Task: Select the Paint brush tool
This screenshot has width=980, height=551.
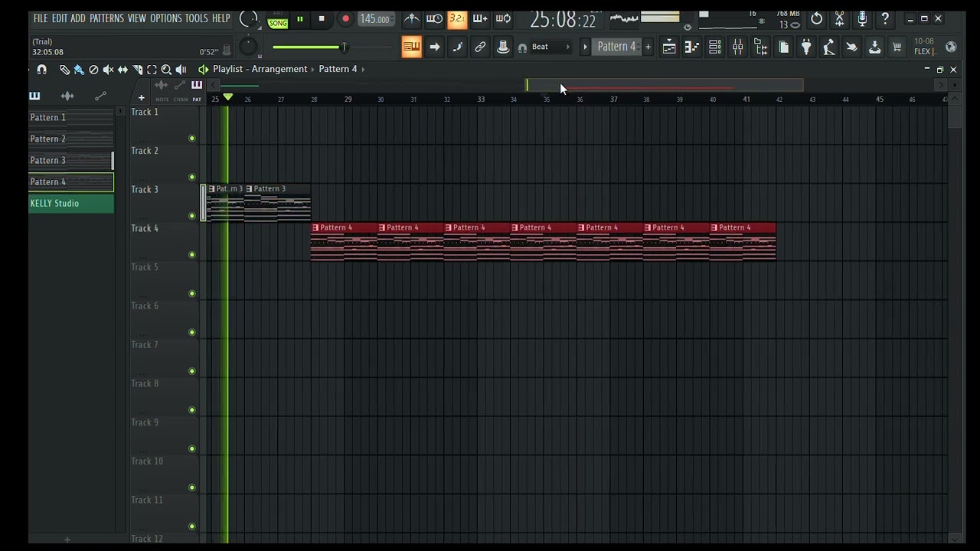Action: click(79, 70)
